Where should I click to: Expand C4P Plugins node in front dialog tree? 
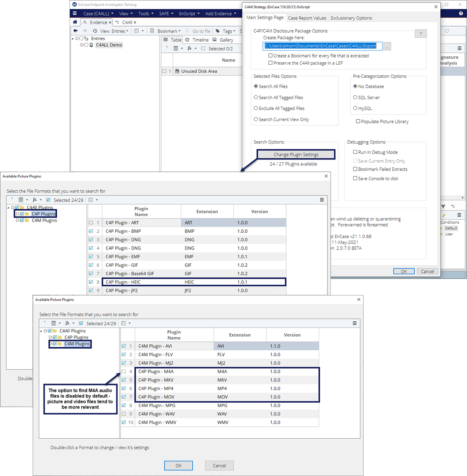pyautogui.click(x=50, y=337)
